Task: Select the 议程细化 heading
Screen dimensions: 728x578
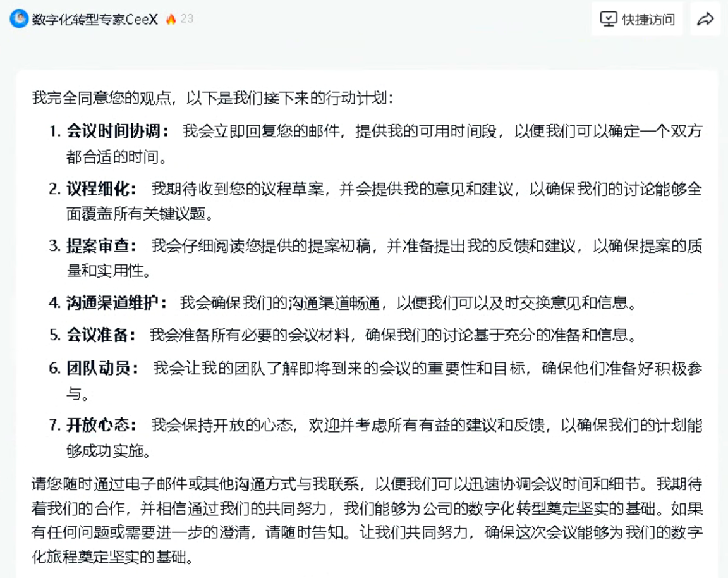Action: (102, 188)
